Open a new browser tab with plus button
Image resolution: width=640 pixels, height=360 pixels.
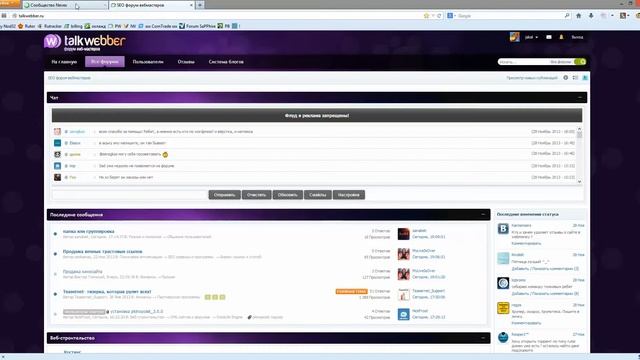(x=200, y=5)
